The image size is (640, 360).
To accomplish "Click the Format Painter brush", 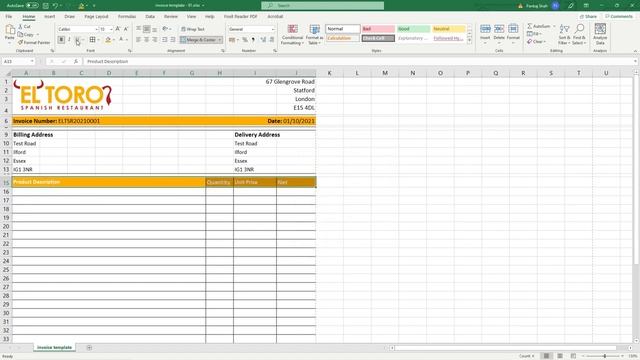I will 34,42.
